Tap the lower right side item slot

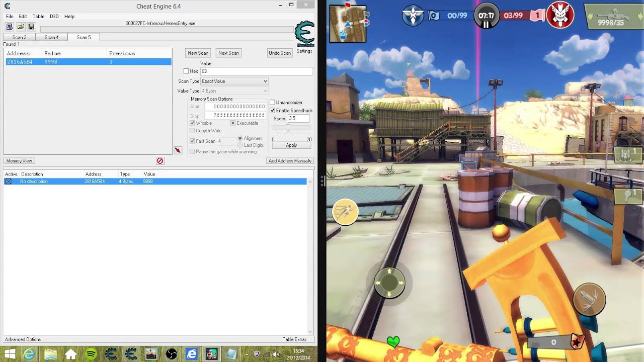point(628,196)
